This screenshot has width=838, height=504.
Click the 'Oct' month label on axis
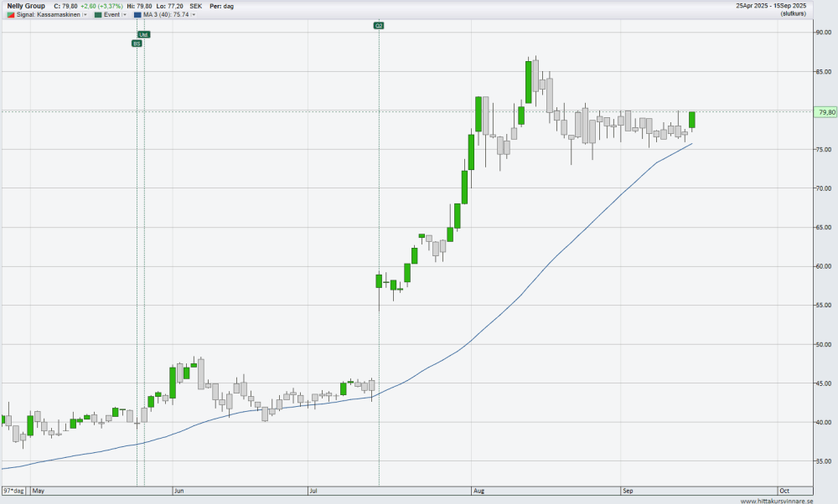tap(784, 491)
